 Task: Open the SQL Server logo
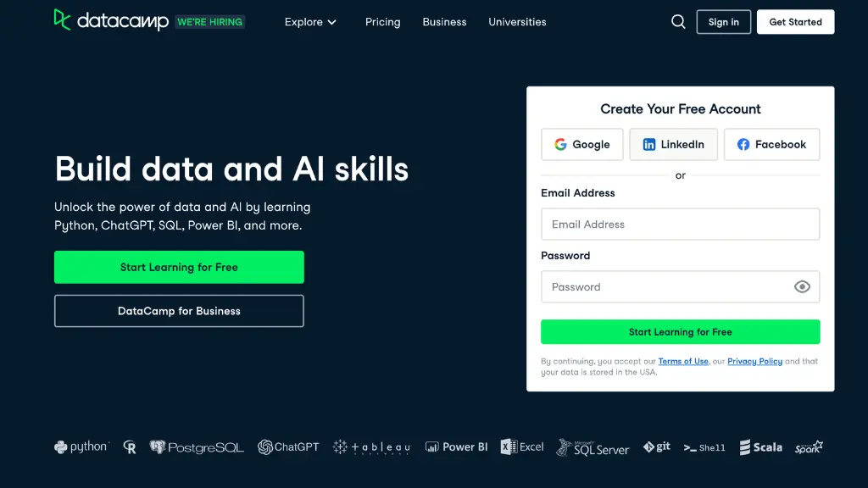[593, 447]
